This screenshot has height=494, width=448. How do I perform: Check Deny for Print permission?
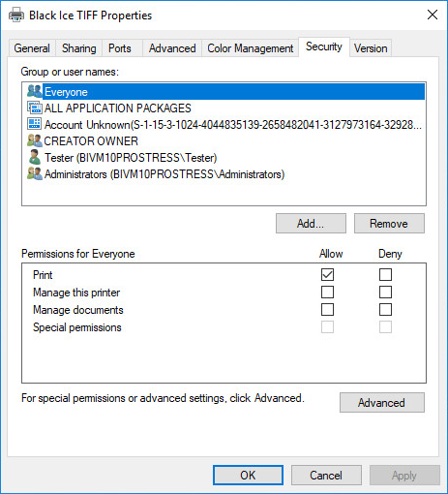point(385,275)
